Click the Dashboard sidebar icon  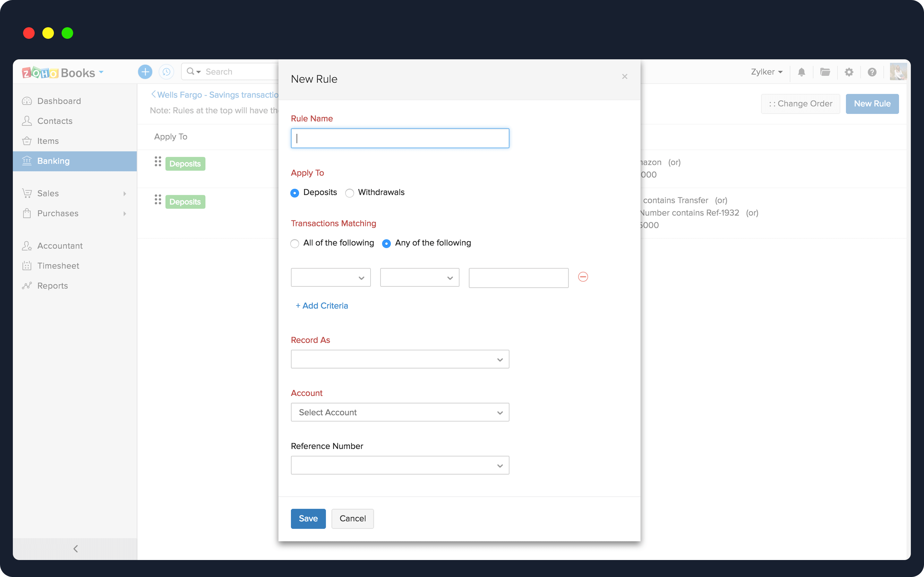click(26, 100)
